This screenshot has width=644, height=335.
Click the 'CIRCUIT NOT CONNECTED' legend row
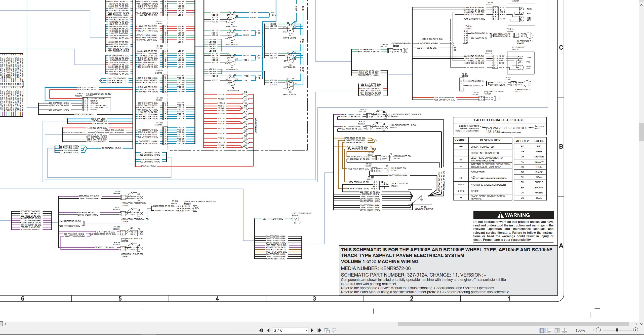tap(483, 153)
